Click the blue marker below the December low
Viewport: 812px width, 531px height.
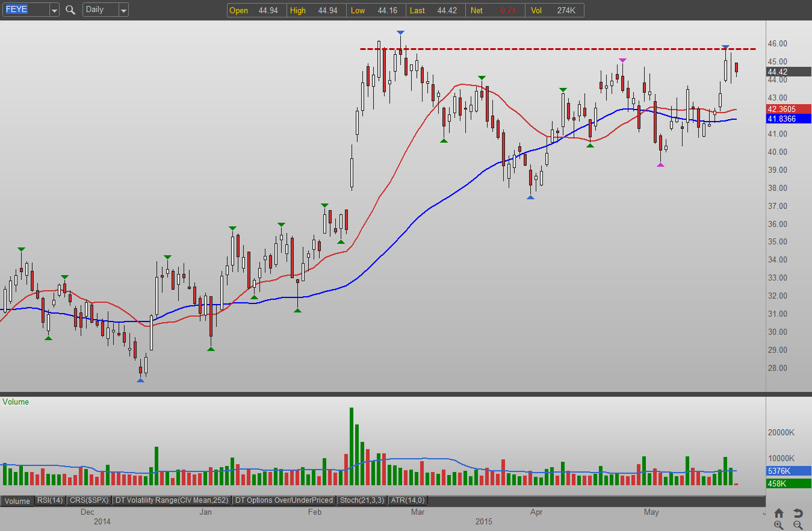point(140,380)
